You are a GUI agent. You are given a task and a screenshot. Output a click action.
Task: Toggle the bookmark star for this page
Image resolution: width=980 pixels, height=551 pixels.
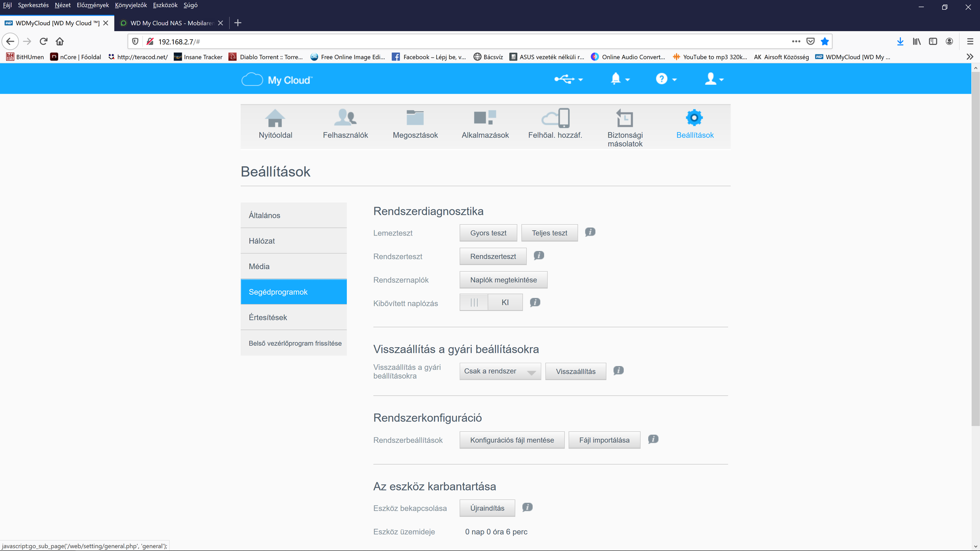pos(825,42)
